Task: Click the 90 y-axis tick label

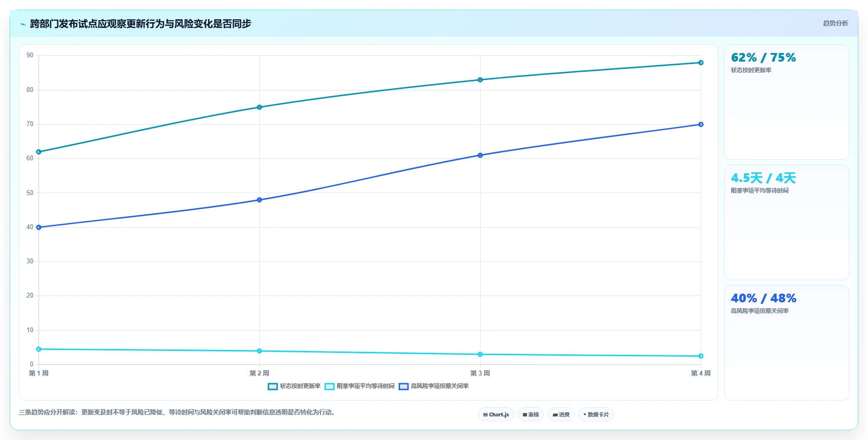Action: [30, 55]
